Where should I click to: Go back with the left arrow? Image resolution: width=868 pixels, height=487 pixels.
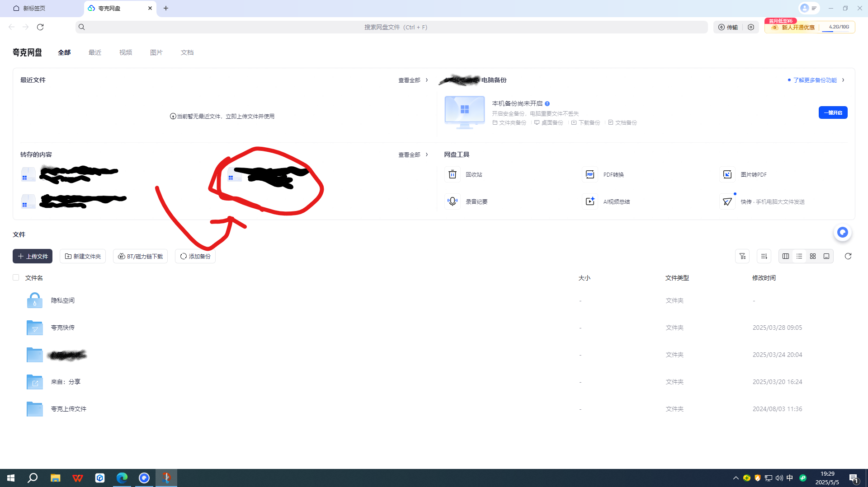(12, 27)
